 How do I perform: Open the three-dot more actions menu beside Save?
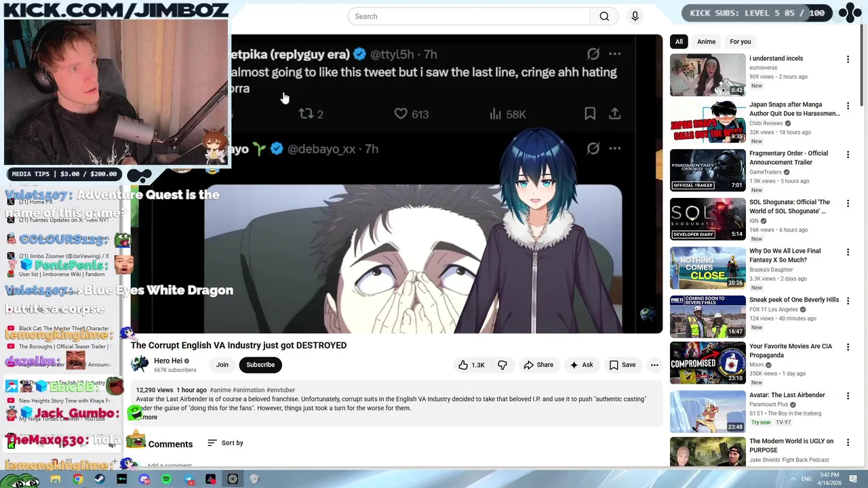click(x=654, y=365)
